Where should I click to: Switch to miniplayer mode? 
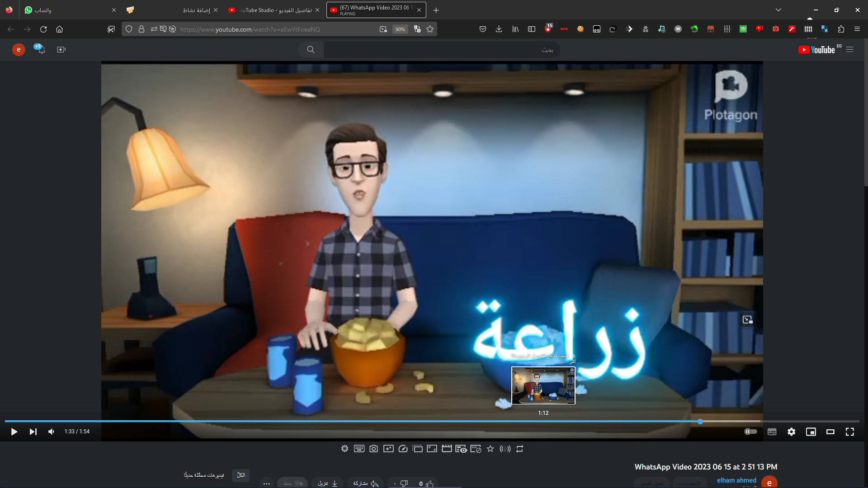pos(811,432)
